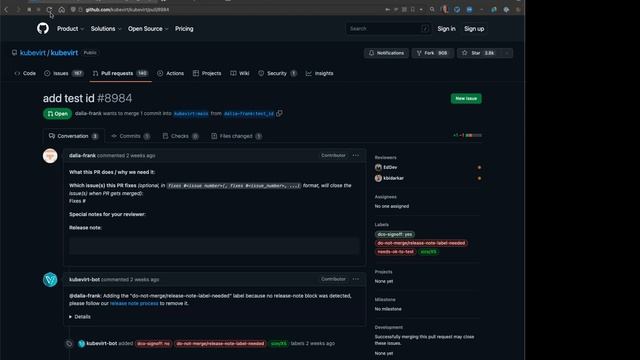Go back with the browser back arrow
The height and width of the screenshot is (360, 640).
[6, 9]
